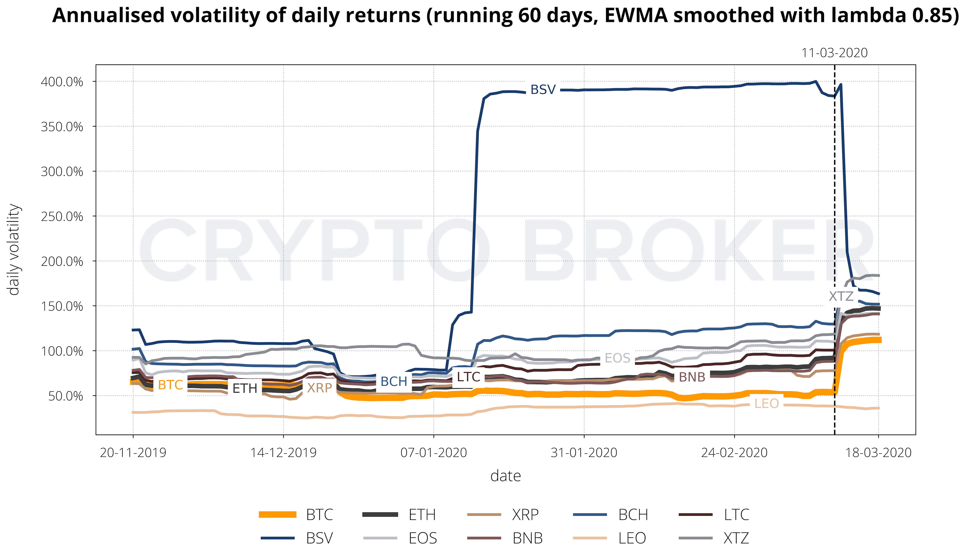Click the chart title about annualised volatility

pyautogui.click(x=505, y=15)
